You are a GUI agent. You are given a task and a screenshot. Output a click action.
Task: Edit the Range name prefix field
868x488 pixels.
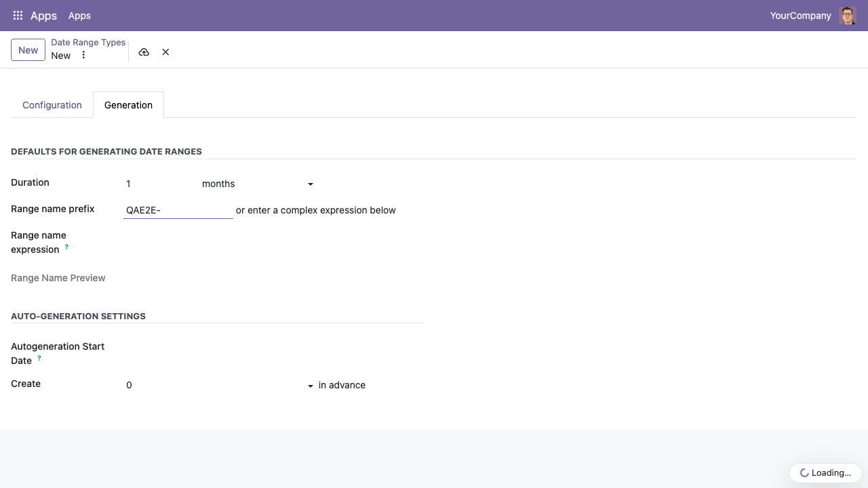pyautogui.click(x=178, y=210)
